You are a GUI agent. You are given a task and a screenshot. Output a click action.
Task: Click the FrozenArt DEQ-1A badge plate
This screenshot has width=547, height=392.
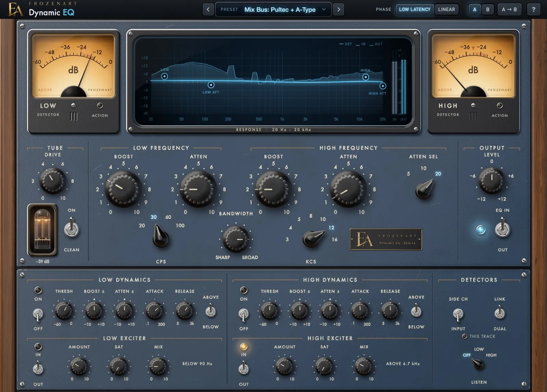(x=386, y=239)
